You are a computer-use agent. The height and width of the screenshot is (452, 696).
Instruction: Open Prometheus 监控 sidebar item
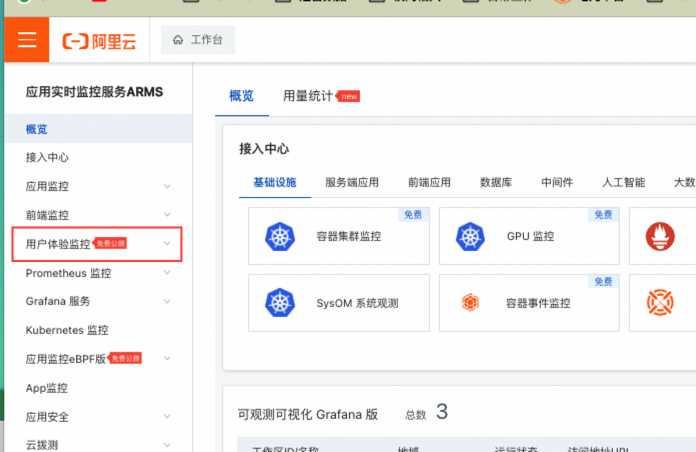click(68, 273)
